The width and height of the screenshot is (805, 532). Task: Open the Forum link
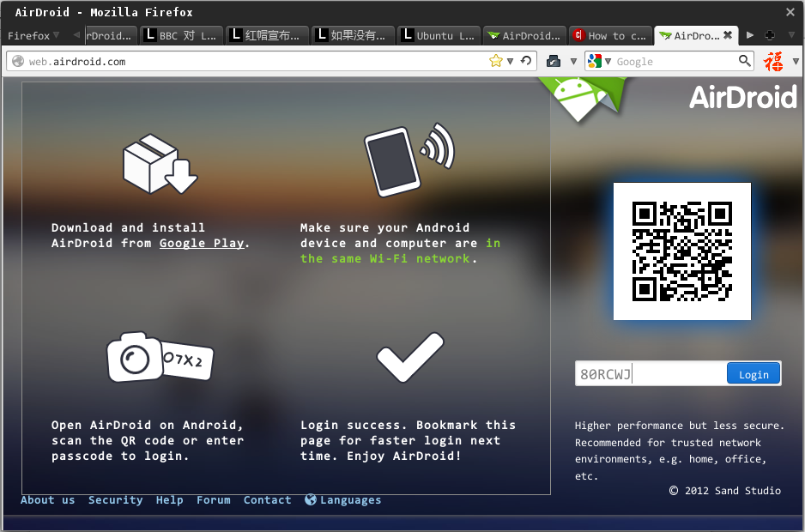click(214, 499)
